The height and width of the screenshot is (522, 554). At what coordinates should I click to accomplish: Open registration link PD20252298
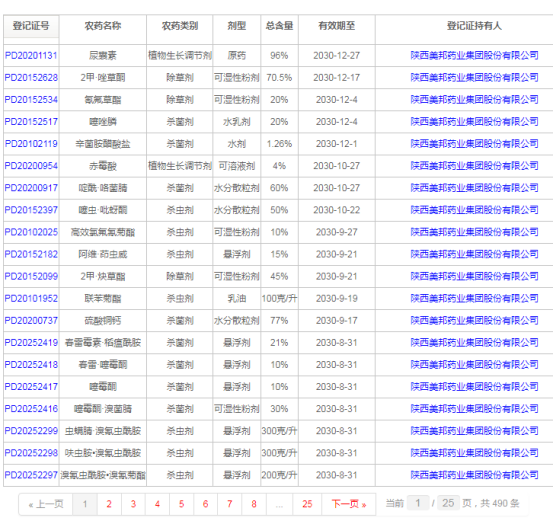(31, 453)
